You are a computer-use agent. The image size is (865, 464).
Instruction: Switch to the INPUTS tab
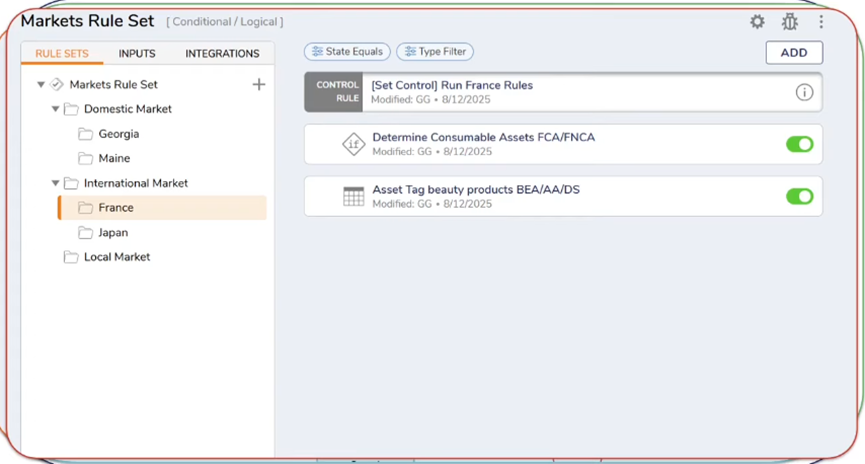pos(137,54)
